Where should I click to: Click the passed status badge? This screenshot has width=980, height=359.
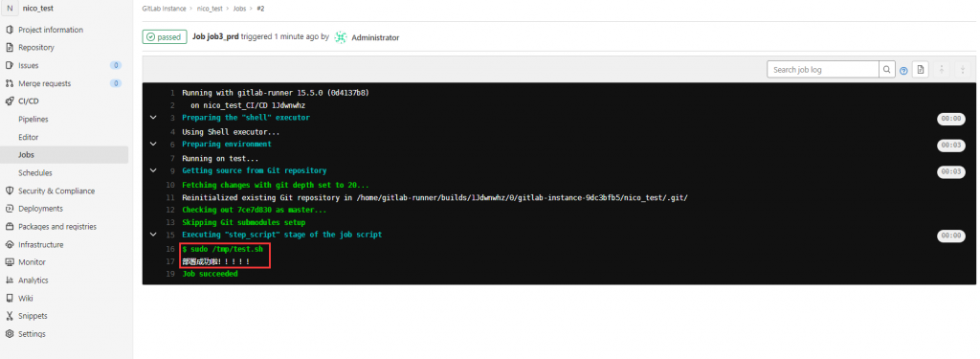[165, 37]
